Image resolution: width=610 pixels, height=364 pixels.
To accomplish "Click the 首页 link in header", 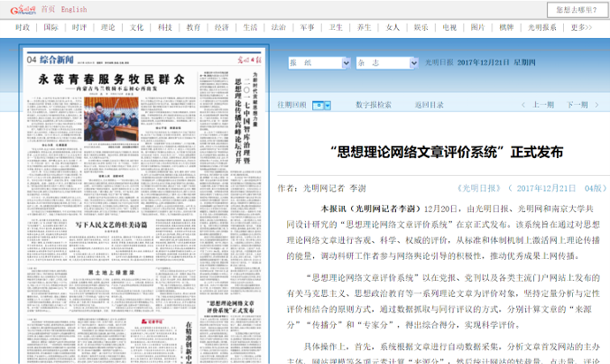I will click(x=48, y=10).
